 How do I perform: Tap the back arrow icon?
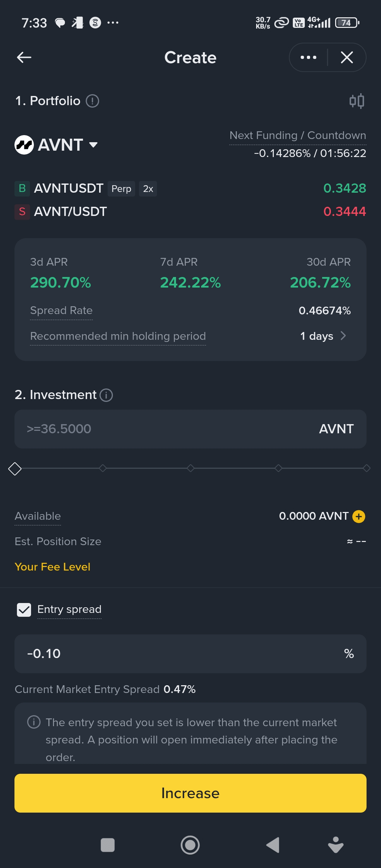click(24, 57)
